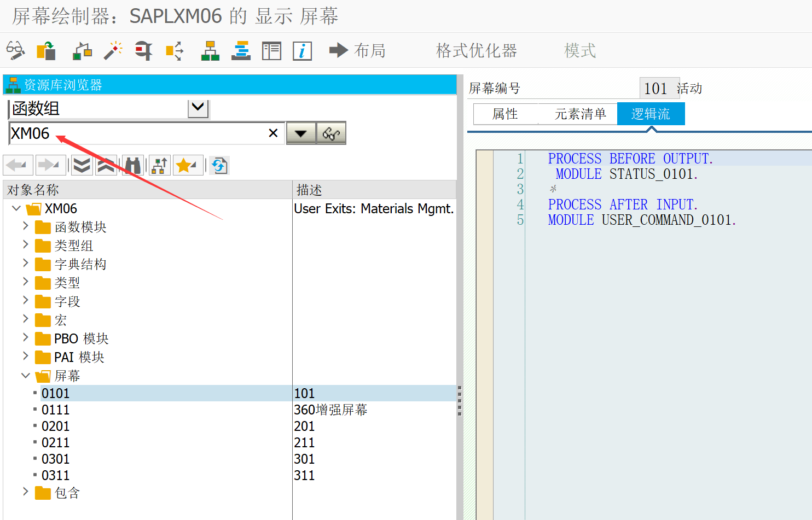Switch to the 属性 tab
The height and width of the screenshot is (520, 812).
[505, 114]
